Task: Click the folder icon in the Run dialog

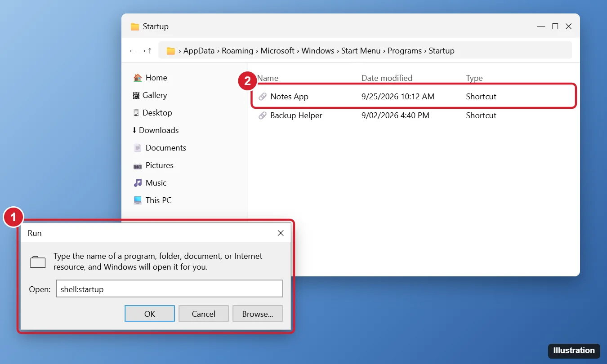Action: pyautogui.click(x=38, y=262)
